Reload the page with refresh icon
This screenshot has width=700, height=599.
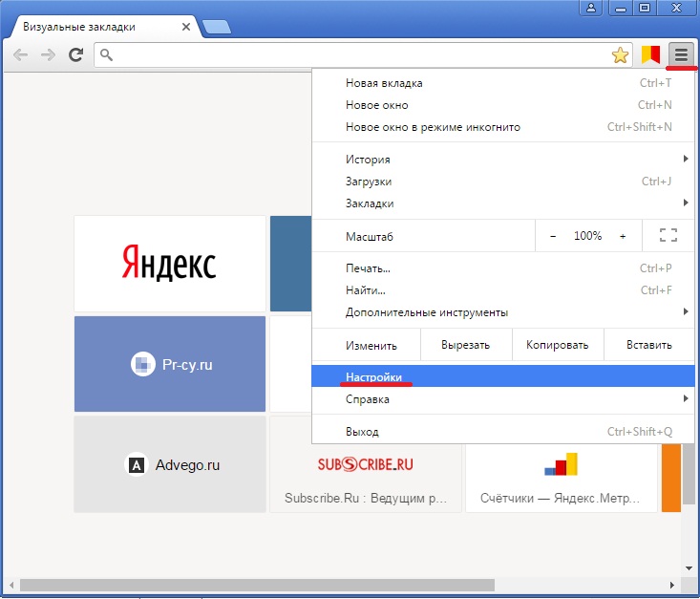(75, 55)
